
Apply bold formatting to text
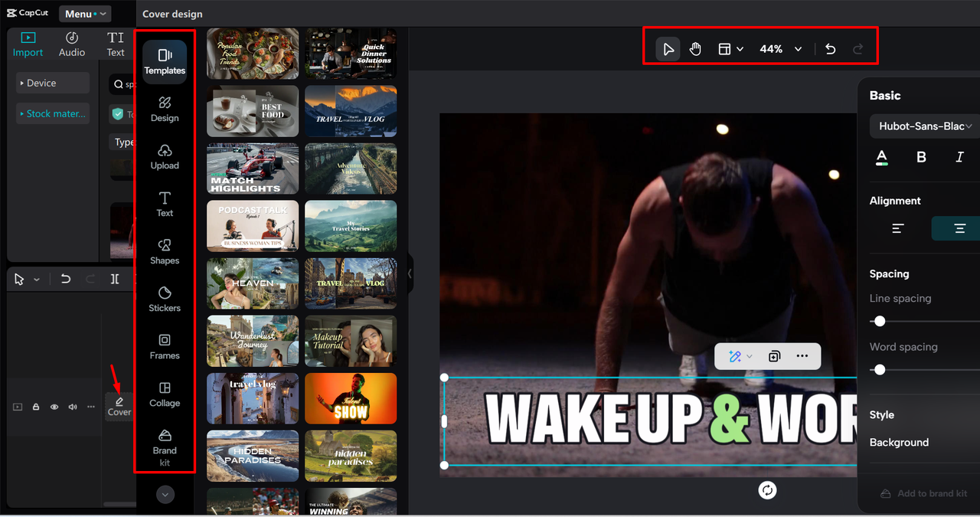[921, 157]
